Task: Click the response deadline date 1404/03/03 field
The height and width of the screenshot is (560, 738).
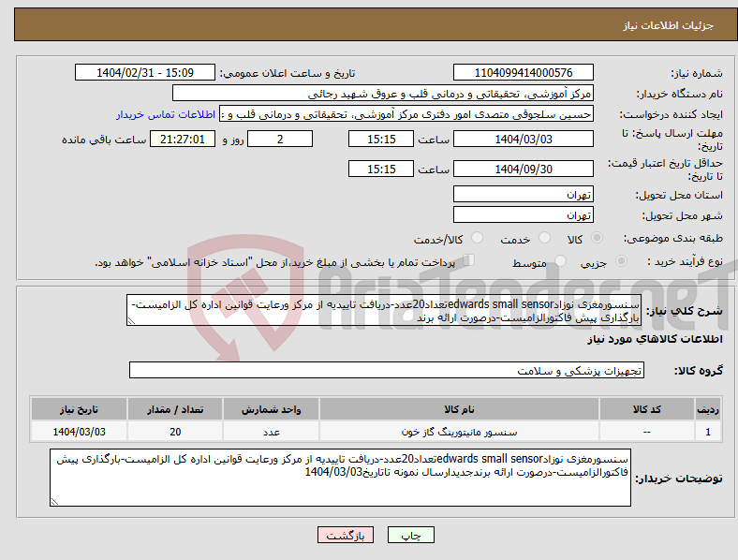Action: point(524,139)
